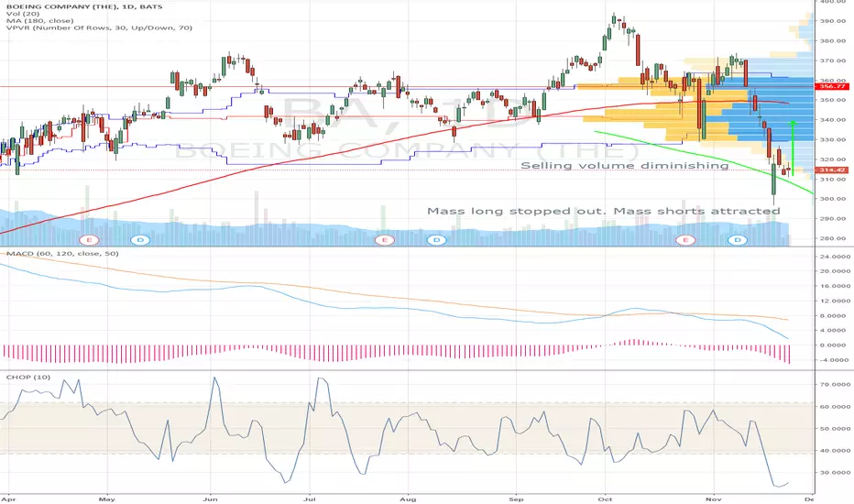The image size is (854, 504).
Task: Click the 300.00 price axis value
Action: point(833,199)
